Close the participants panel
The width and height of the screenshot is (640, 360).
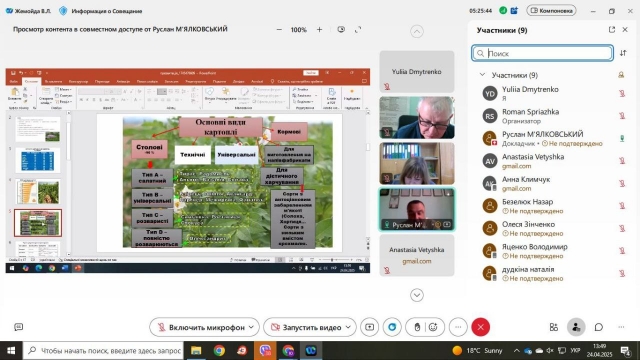point(625,30)
